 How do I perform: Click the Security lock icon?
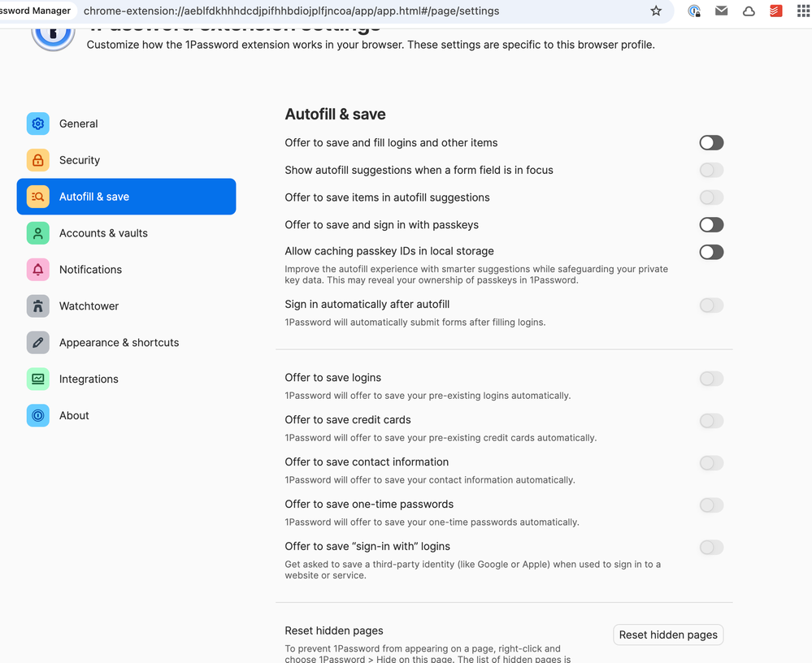(38, 160)
